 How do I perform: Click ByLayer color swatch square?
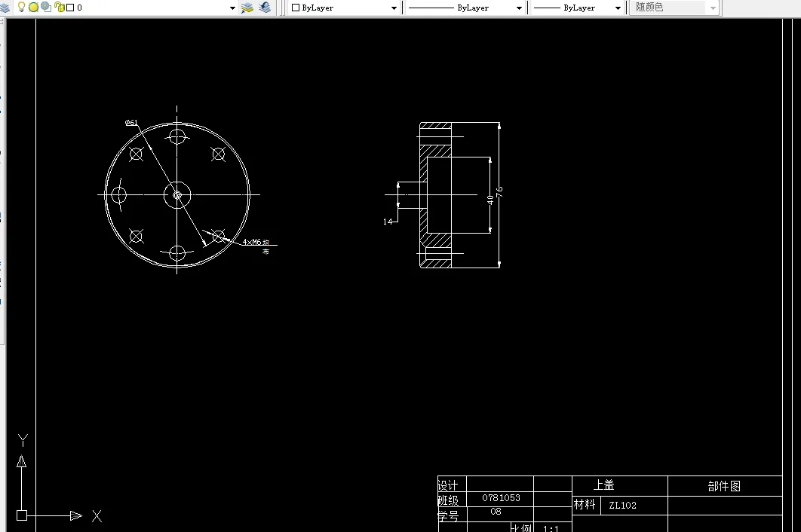(x=295, y=8)
